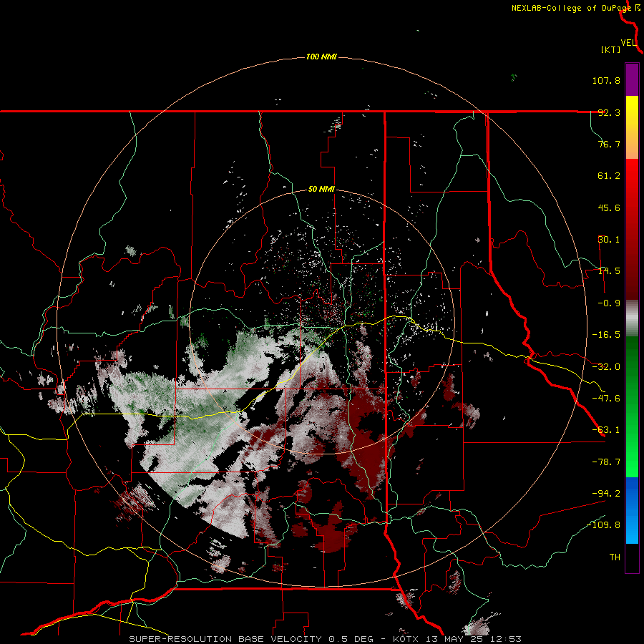Click the 14.5 value on velocity scale

pyautogui.click(x=609, y=271)
